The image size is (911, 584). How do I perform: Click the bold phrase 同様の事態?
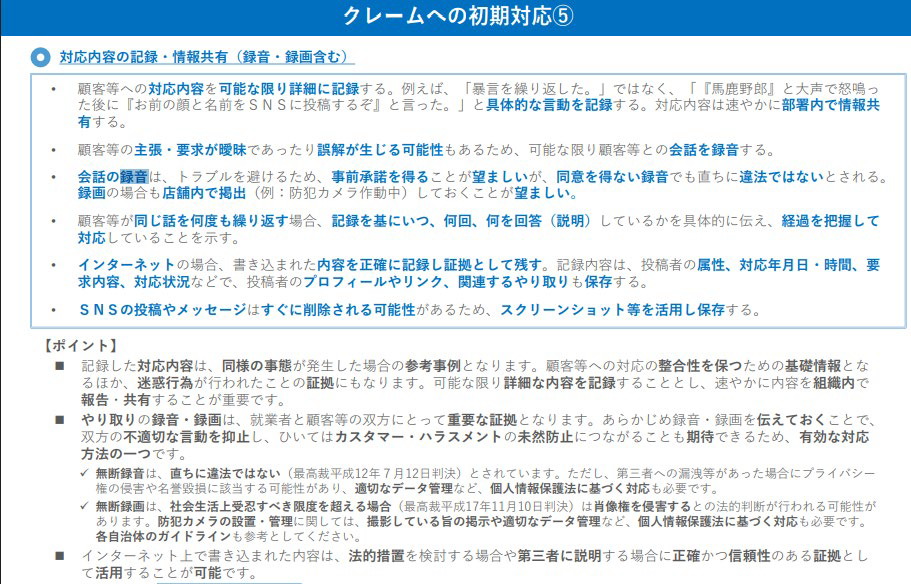click(x=257, y=366)
